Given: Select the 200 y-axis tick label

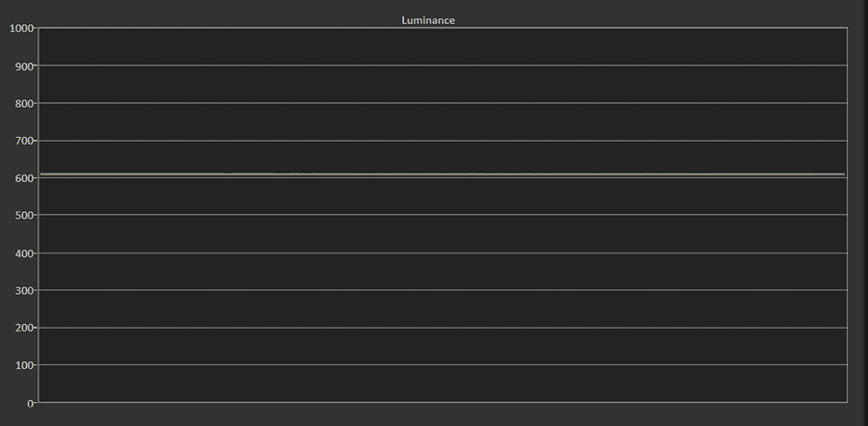Looking at the screenshot, I should [x=25, y=328].
